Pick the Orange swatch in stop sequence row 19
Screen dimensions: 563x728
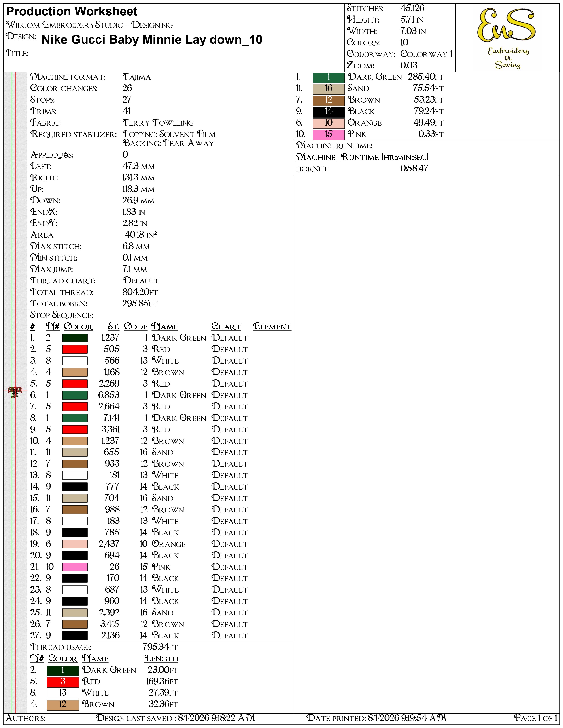pyautogui.click(x=75, y=544)
